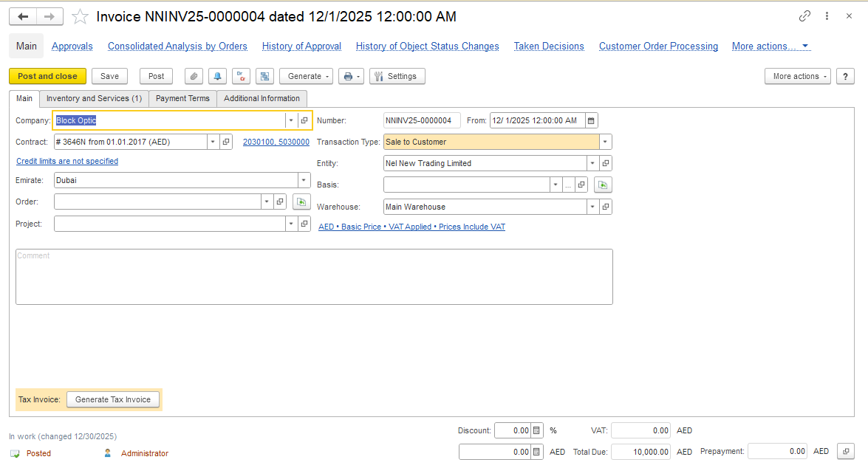
Task: Open the three-dot window menu
Action: coord(827,16)
